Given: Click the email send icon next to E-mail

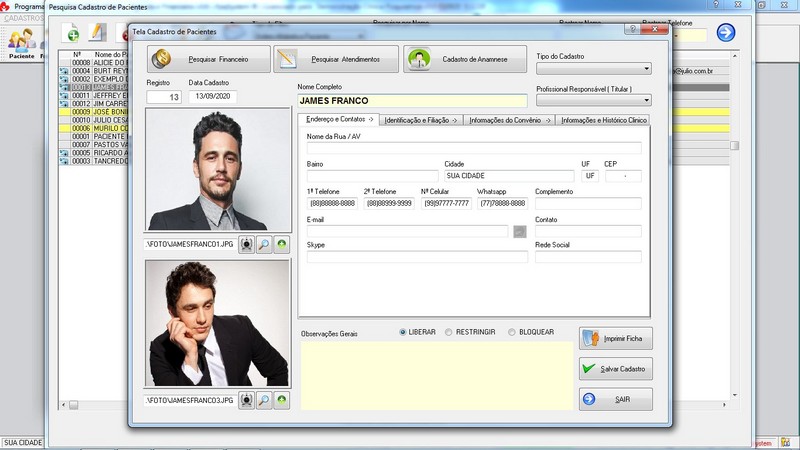Looking at the screenshot, I should tap(520, 231).
